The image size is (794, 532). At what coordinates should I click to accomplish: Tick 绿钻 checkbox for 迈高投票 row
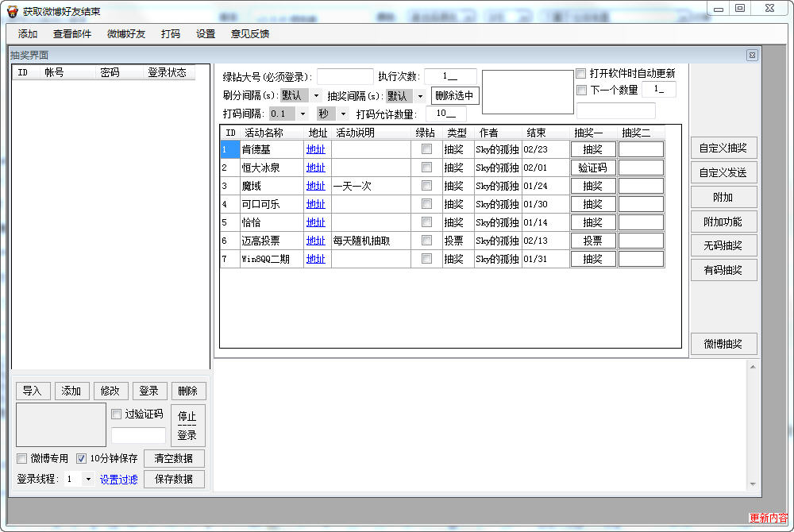point(427,240)
